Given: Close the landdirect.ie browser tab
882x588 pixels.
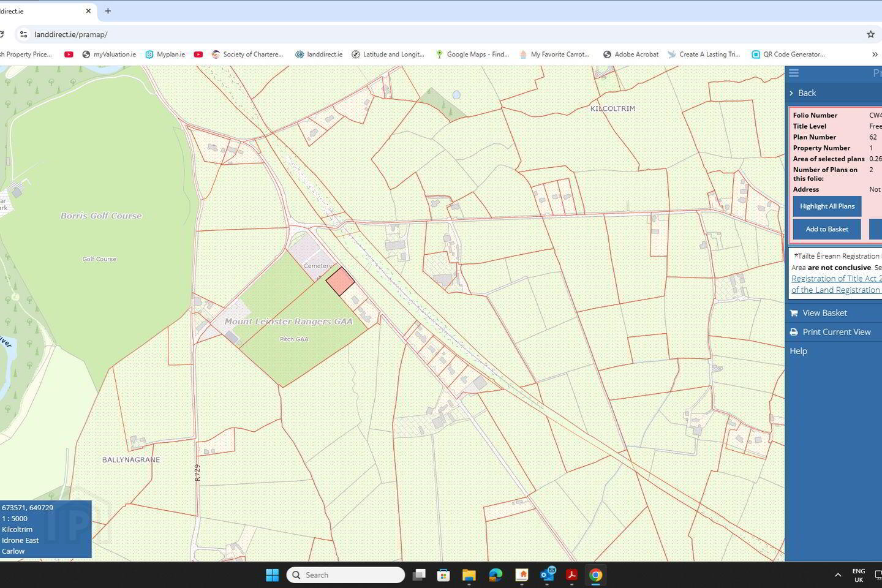Looking at the screenshot, I should point(88,11).
